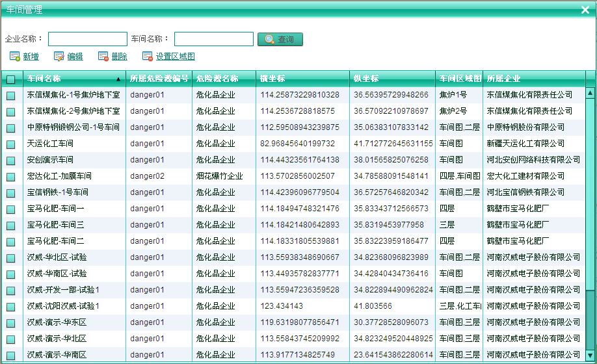Sort by 所属企业 column header
The width and height of the screenshot is (597, 364).
(x=534, y=79)
